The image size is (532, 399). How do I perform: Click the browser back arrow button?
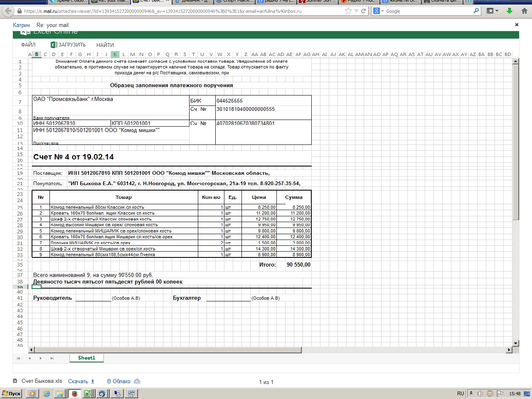click(8, 11)
